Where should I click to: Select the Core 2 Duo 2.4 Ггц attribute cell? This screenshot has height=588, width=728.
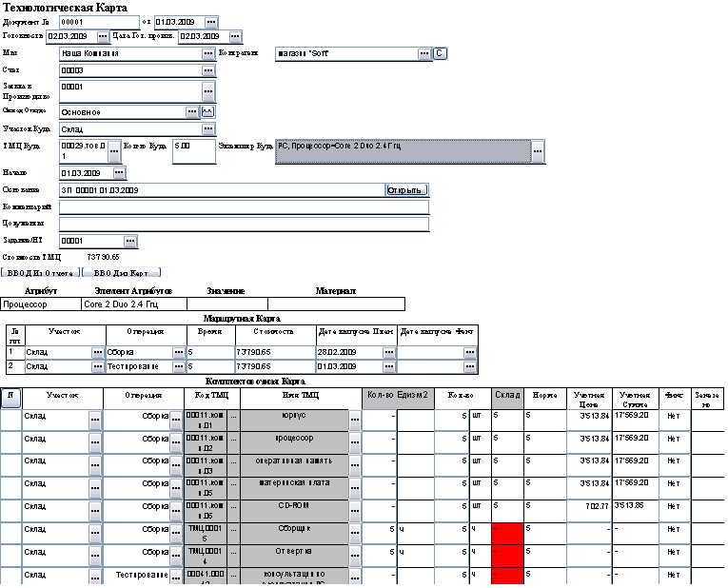pos(134,304)
